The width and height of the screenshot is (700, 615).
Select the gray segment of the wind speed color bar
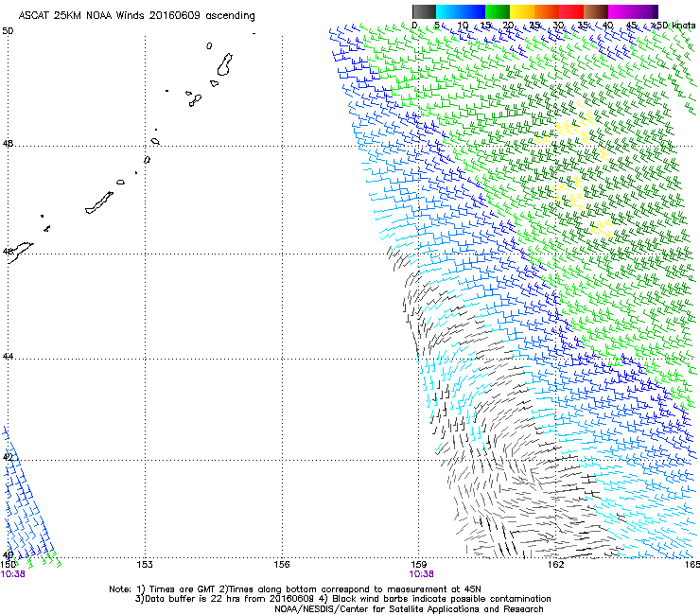tap(424, 11)
